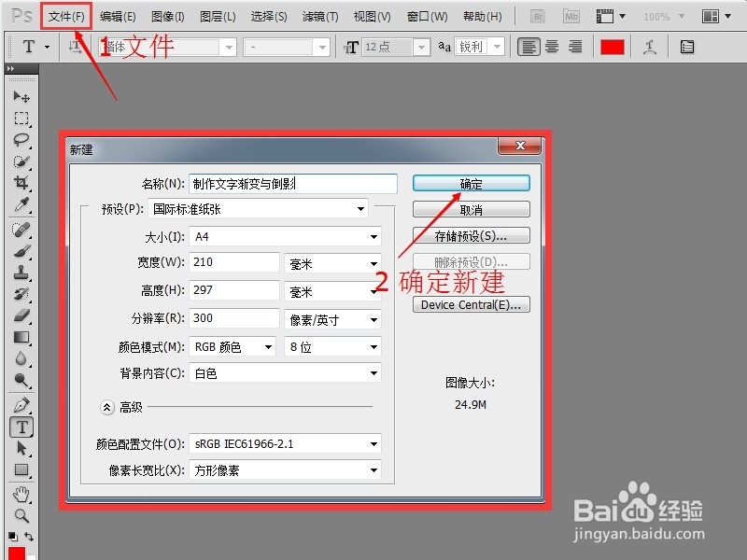Image resolution: width=747 pixels, height=560 pixels.
Task: Click the 确定 button to confirm
Action: tap(470, 183)
